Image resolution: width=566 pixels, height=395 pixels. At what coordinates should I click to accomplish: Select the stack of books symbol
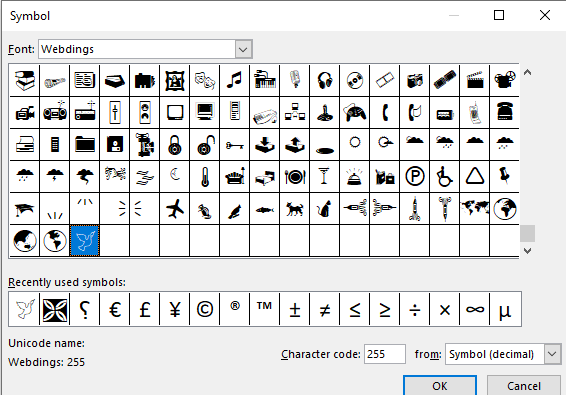(x=25, y=80)
